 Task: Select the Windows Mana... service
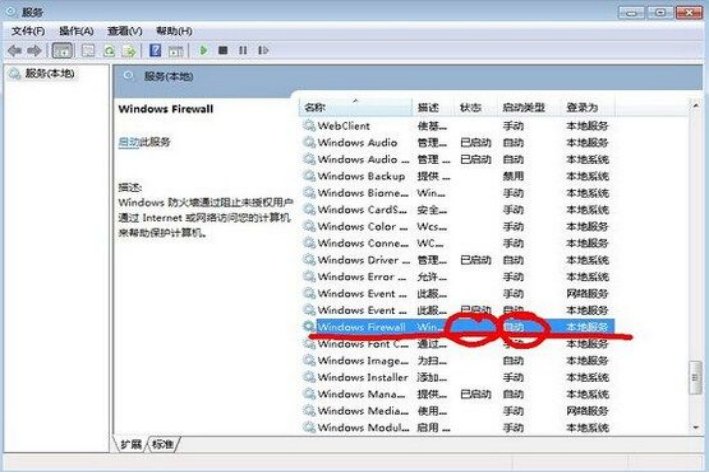click(457, 394)
